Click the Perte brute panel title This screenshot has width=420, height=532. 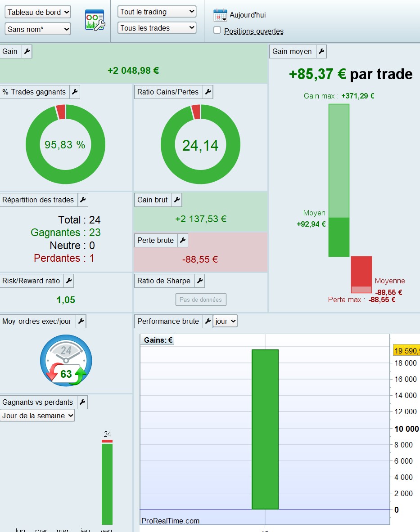pos(155,240)
